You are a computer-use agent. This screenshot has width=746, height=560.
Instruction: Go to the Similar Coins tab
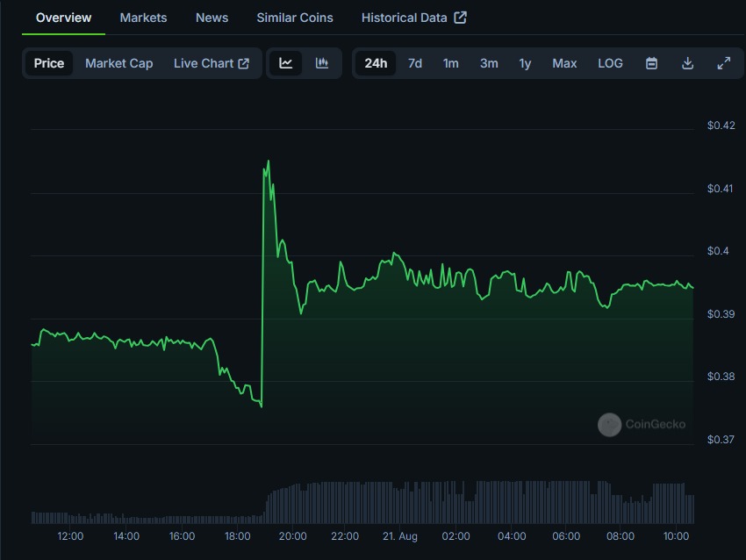295,18
